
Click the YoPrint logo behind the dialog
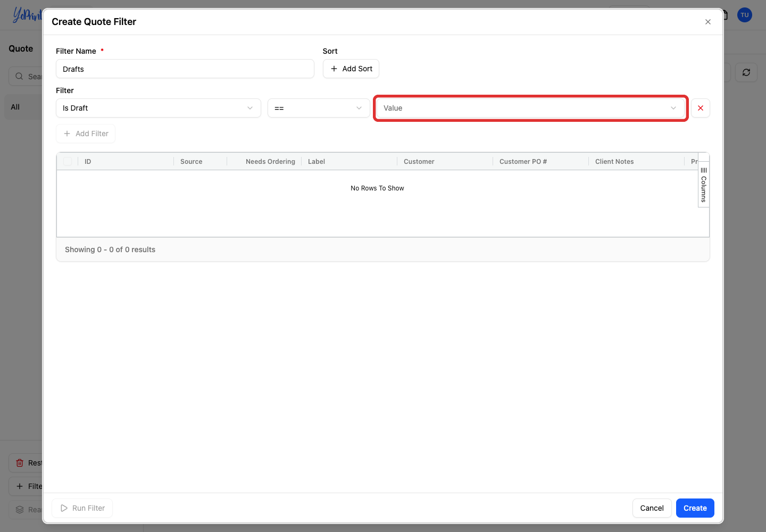point(27,14)
